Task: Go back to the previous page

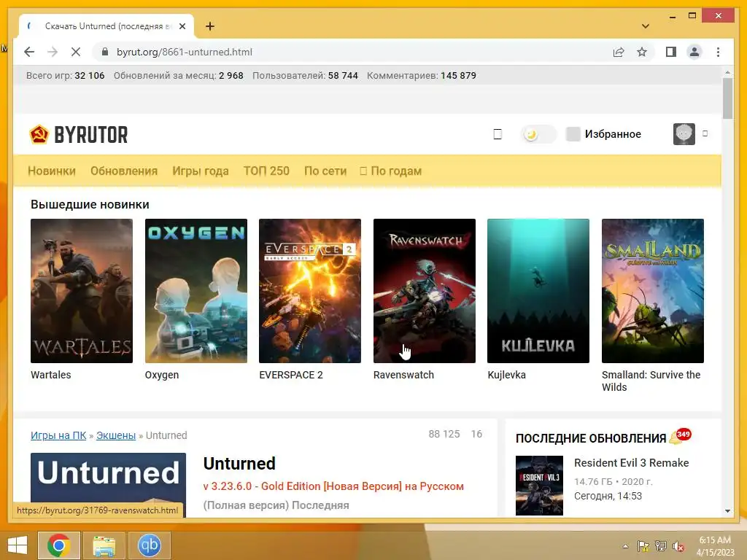Action: [x=29, y=52]
